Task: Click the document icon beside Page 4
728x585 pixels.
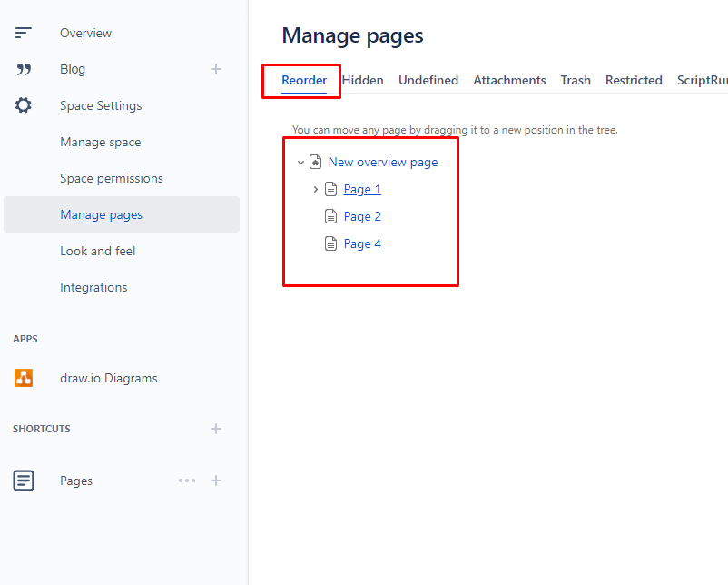Action: click(x=331, y=243)
